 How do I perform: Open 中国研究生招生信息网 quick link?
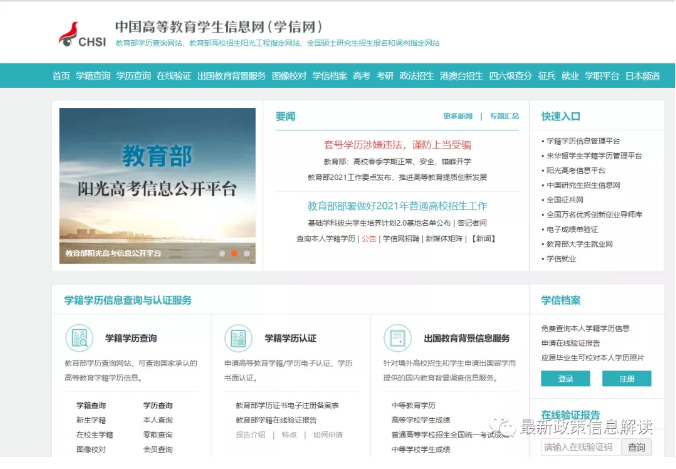click(583, 185)
